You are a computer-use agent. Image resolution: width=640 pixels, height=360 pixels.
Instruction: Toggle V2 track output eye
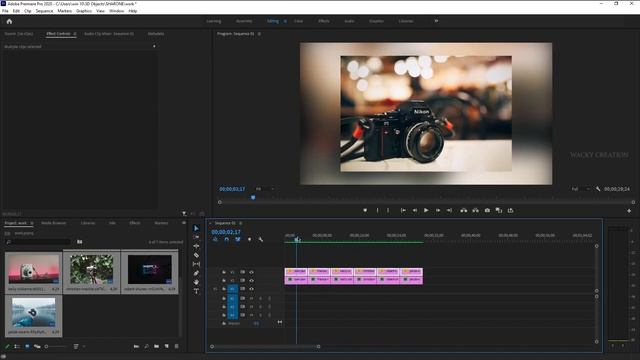click(251, 280)
